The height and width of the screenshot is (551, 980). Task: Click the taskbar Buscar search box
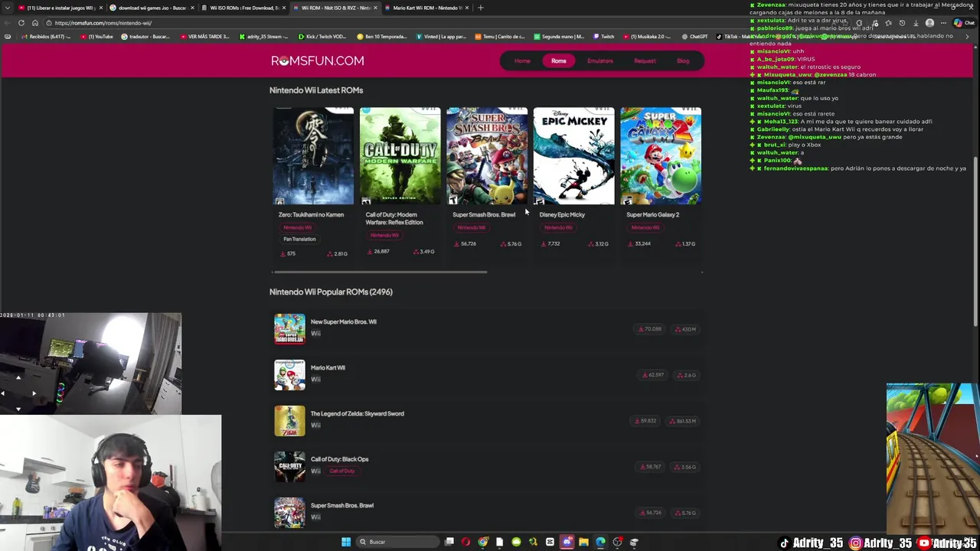click(x=399, y=542)
